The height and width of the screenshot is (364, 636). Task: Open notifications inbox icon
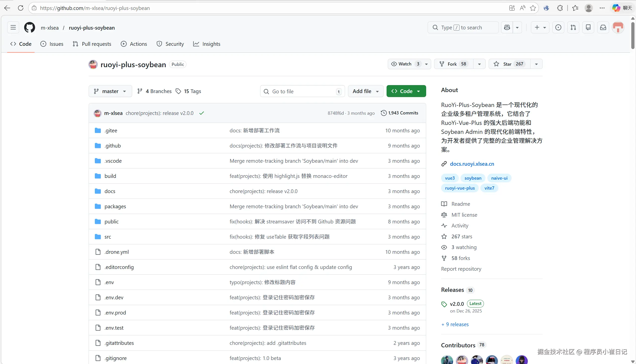tap(603, 28)
